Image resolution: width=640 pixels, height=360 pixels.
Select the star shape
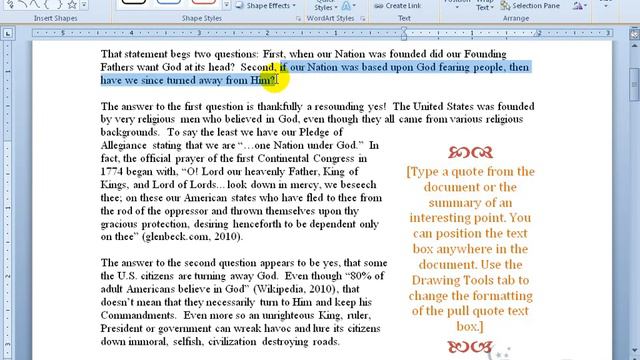coord(72,5)
